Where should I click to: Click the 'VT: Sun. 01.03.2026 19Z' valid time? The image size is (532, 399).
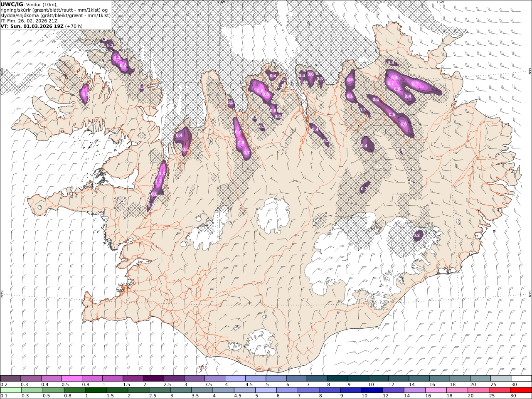32,26
